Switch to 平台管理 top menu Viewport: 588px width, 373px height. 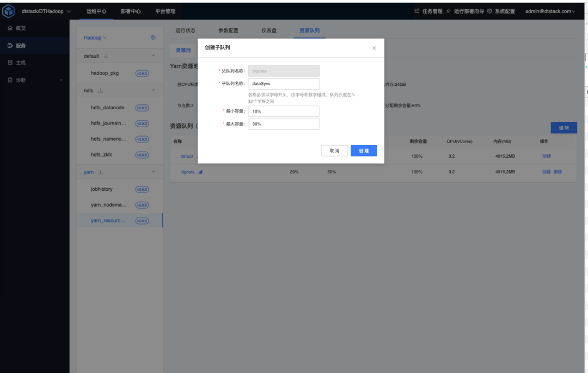point(166,11)
